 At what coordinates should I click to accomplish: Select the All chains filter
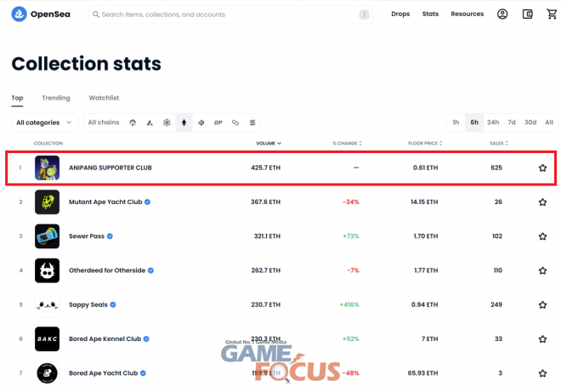pyautogui.click(x=104, y=122)
